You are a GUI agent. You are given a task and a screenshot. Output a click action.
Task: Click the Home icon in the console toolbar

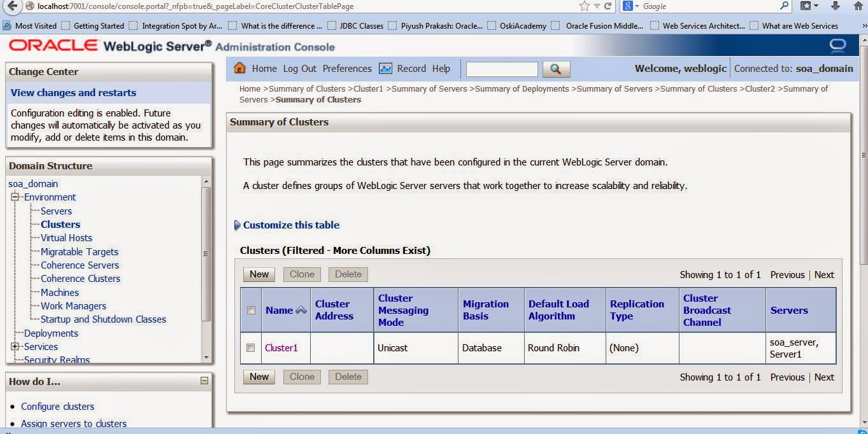241,68
